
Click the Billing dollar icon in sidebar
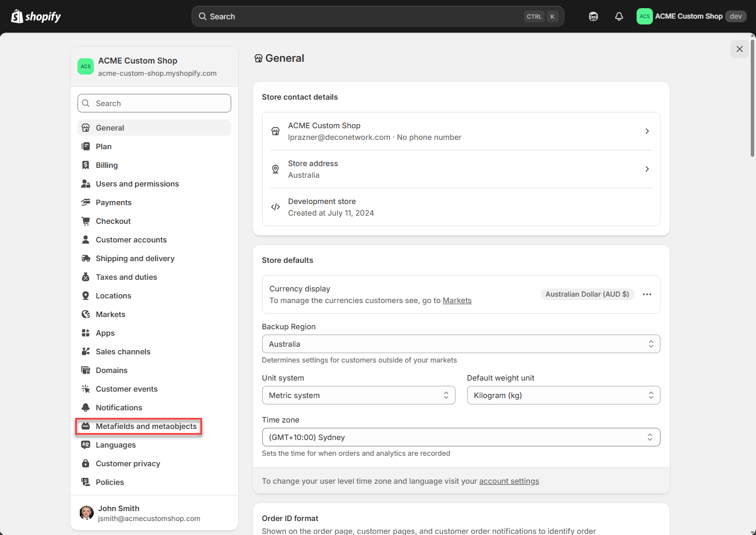coord(86,165)
